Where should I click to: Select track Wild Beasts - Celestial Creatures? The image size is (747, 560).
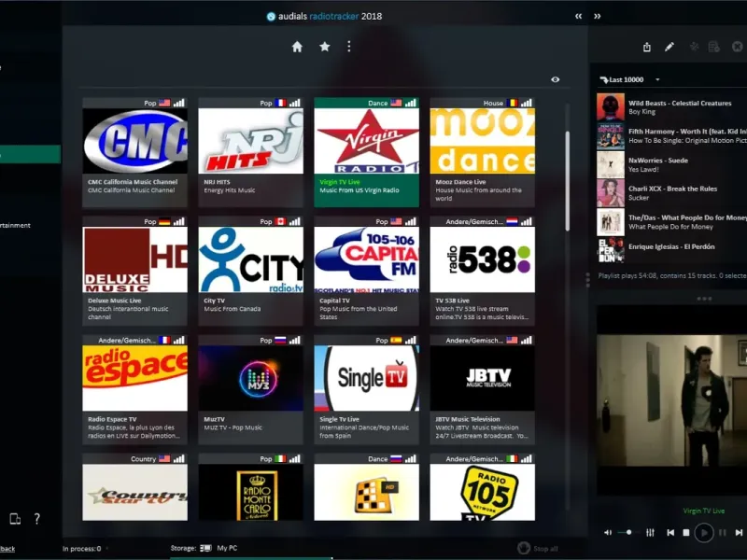pos(672,107)
